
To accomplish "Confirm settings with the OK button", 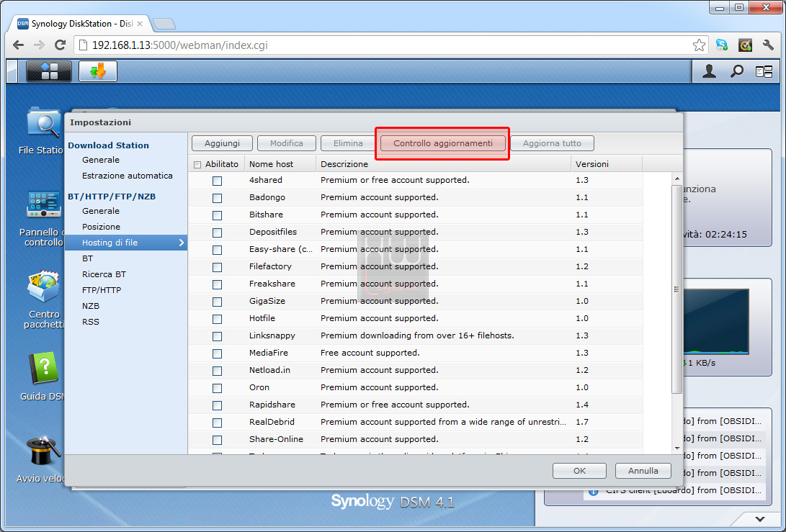I will click(579, 471).
